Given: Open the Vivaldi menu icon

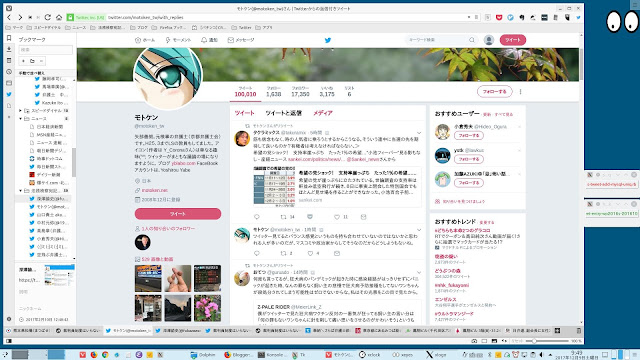Looking at the screenshot, I should pyautogui.click(x=9, y=8).
